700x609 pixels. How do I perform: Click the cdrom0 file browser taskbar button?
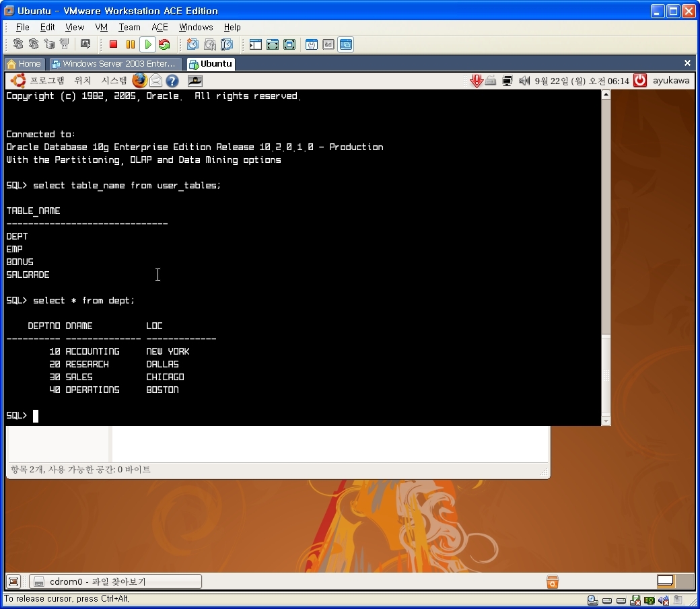coord(116,581)
